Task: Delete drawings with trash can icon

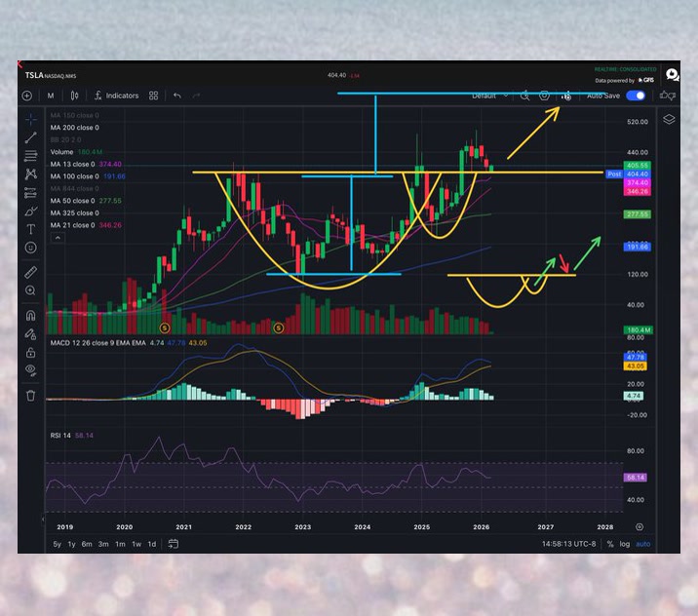Action: [31, 396]
